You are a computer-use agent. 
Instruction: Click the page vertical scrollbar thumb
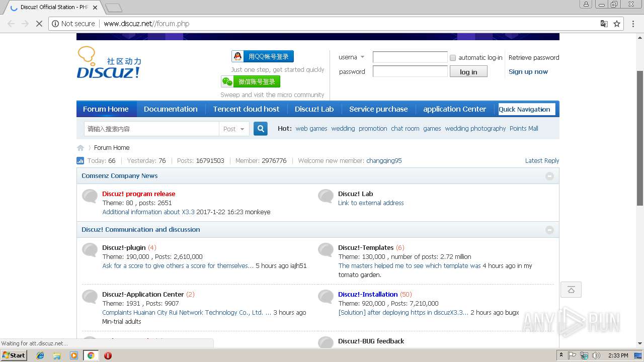coord(640,138)
